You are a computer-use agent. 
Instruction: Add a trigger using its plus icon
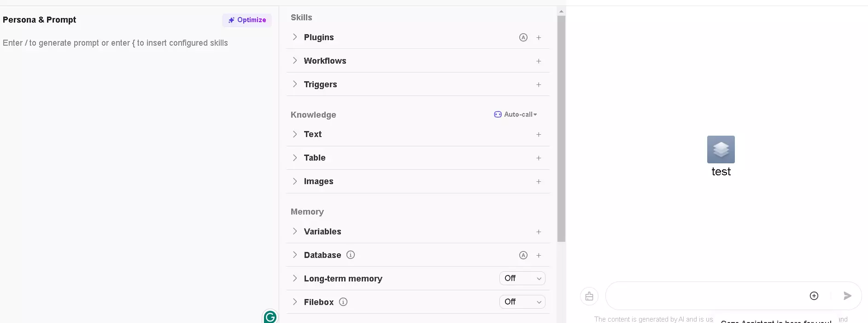tap(539, 85)
